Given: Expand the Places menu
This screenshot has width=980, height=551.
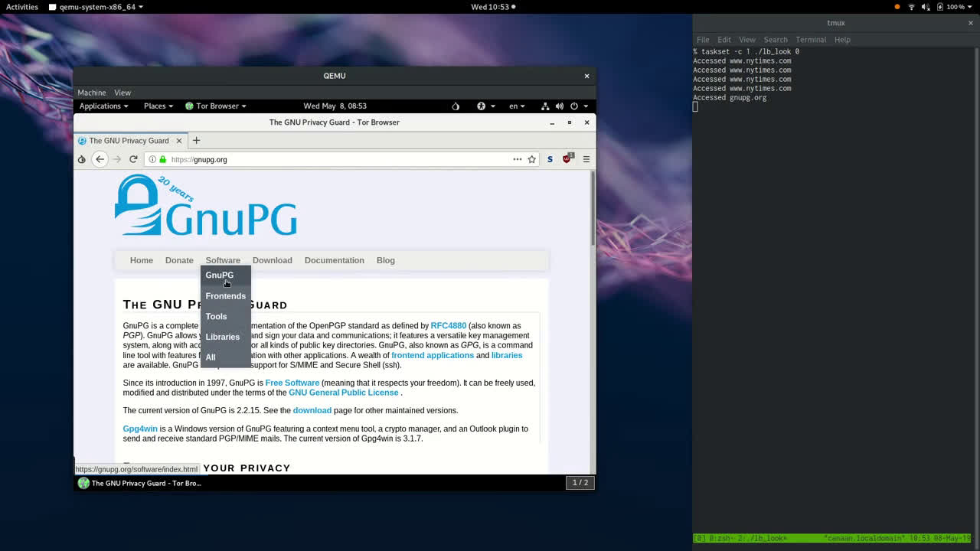Looking at the screenshot, I should (158, 106).
